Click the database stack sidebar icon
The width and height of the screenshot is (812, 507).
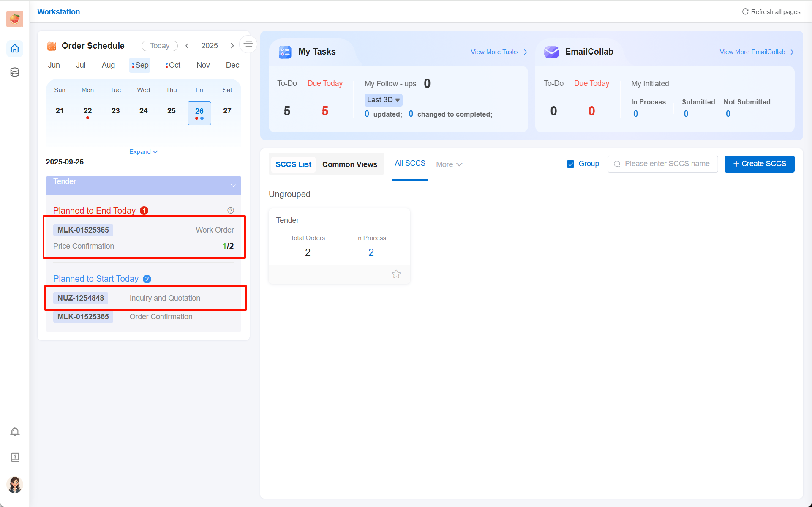point(15,72)
